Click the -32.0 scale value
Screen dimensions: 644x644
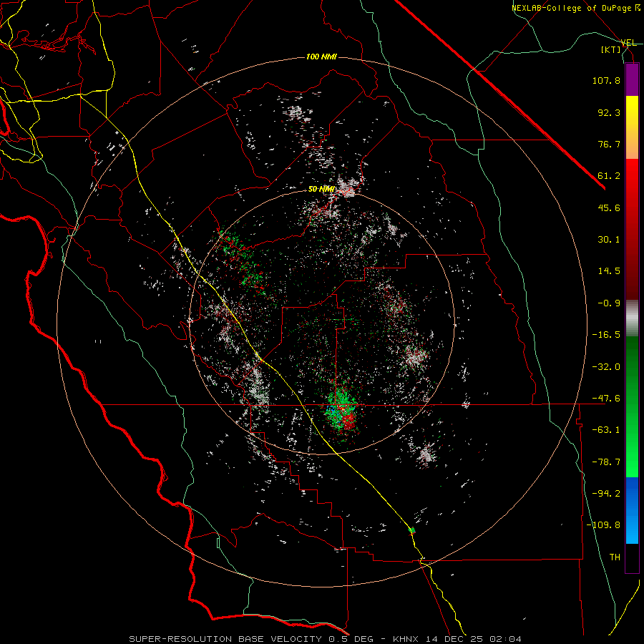click(606, 367)
